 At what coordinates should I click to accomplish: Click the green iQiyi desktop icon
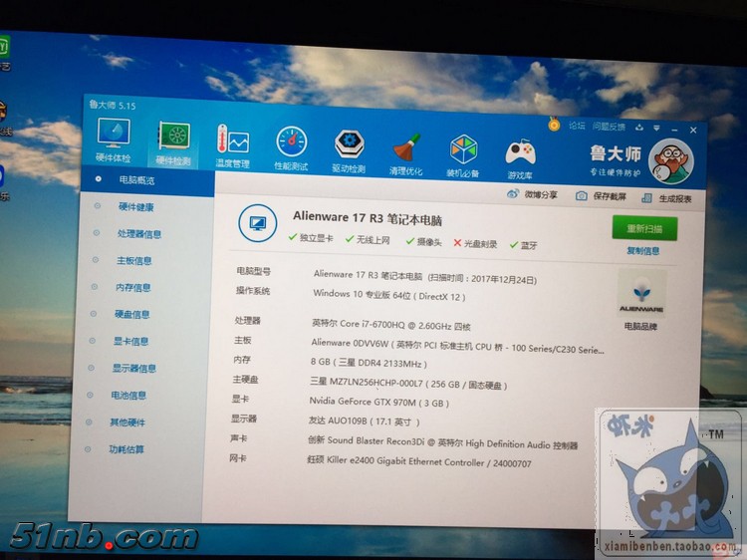[5, 47]
